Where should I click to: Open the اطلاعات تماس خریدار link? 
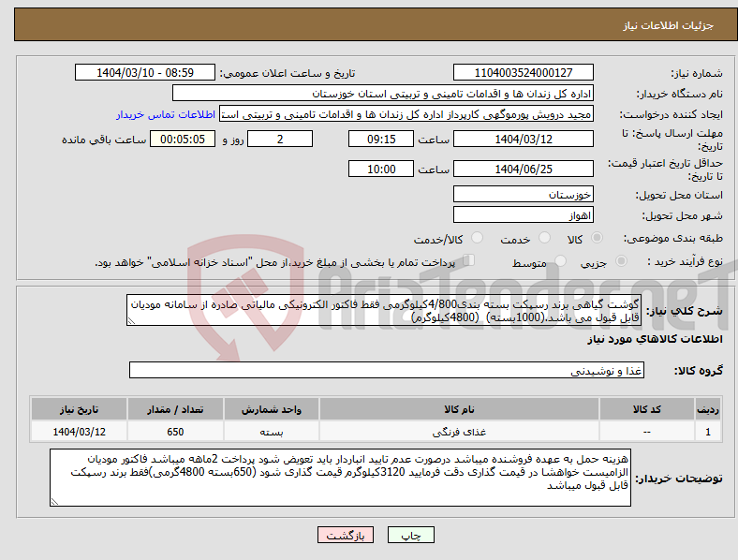[166, 114]
